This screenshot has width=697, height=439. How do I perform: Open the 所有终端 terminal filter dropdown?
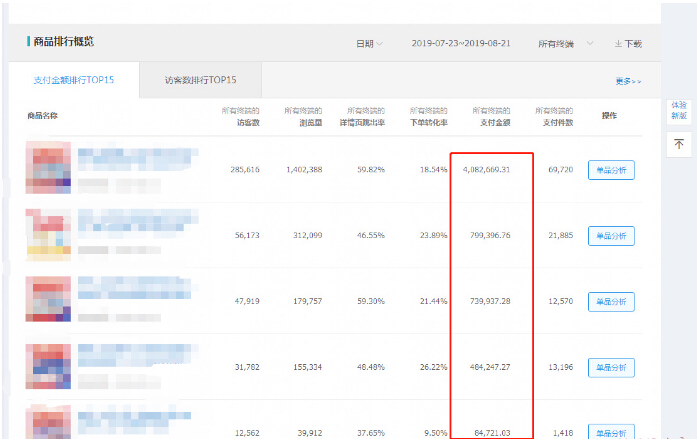click(x=565, y=44)
